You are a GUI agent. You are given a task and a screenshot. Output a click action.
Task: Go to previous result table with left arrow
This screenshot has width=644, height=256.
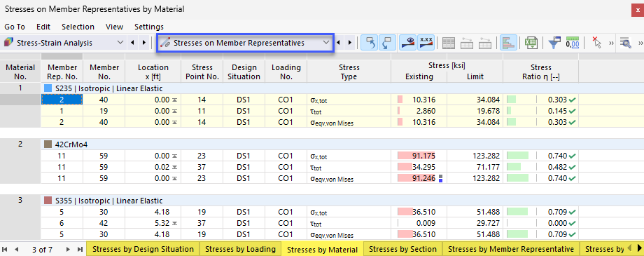(x=338, y=42)
